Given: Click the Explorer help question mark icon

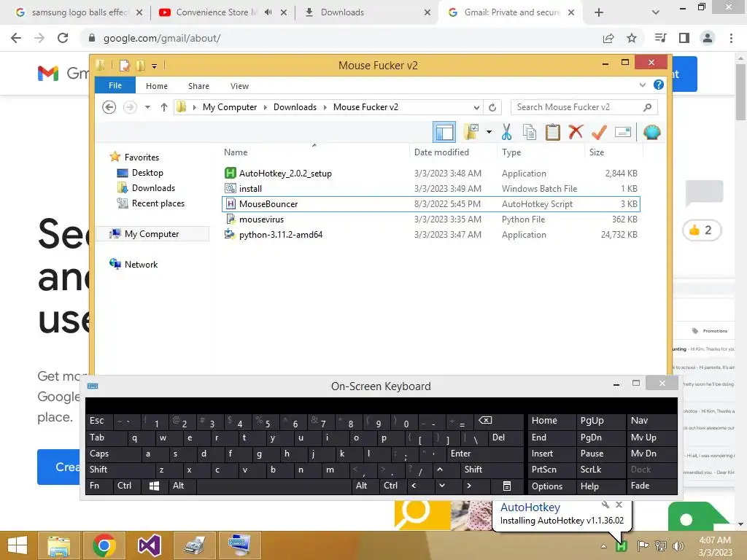Looking at the screenshot, I should (659, 85).
